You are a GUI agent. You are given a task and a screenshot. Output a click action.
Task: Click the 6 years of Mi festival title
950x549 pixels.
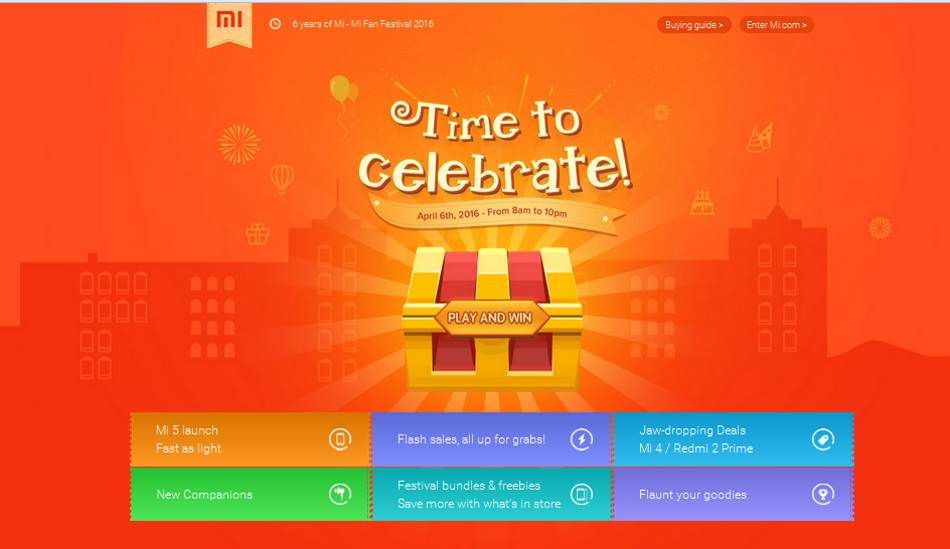[363, 24]
